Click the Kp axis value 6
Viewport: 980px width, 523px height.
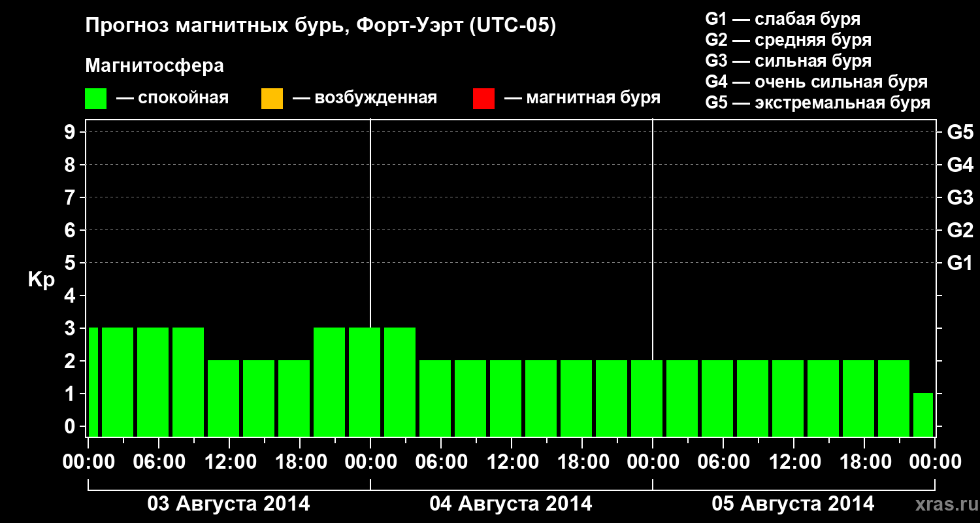pos(71,230)
